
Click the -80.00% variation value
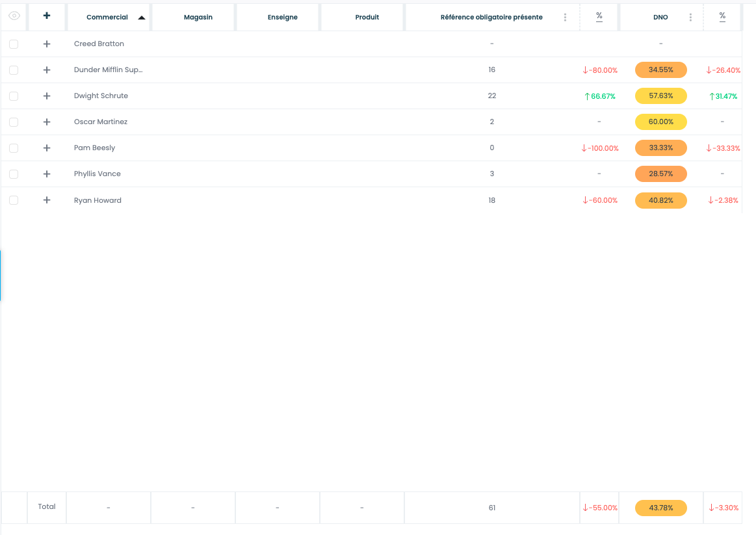600,70
